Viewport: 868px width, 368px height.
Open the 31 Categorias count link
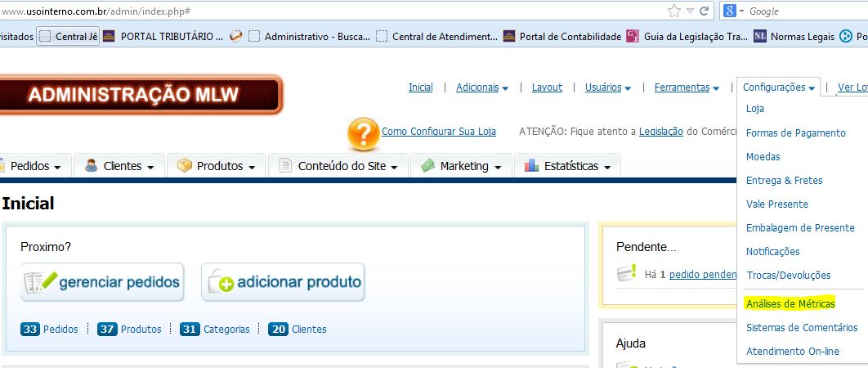tap(215, 330)
